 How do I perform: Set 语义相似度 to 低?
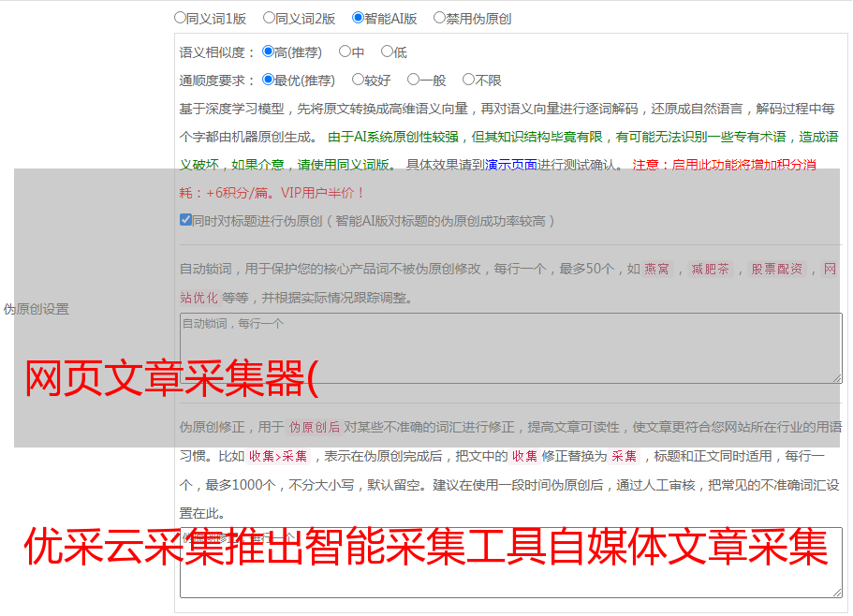pyautogui.click(x=387, y=51)
